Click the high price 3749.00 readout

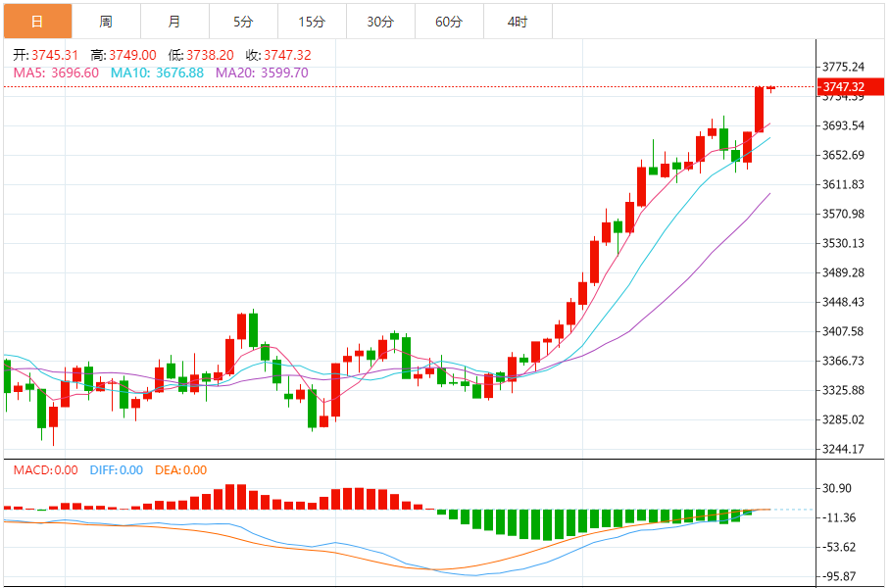[x=123, y=56]
